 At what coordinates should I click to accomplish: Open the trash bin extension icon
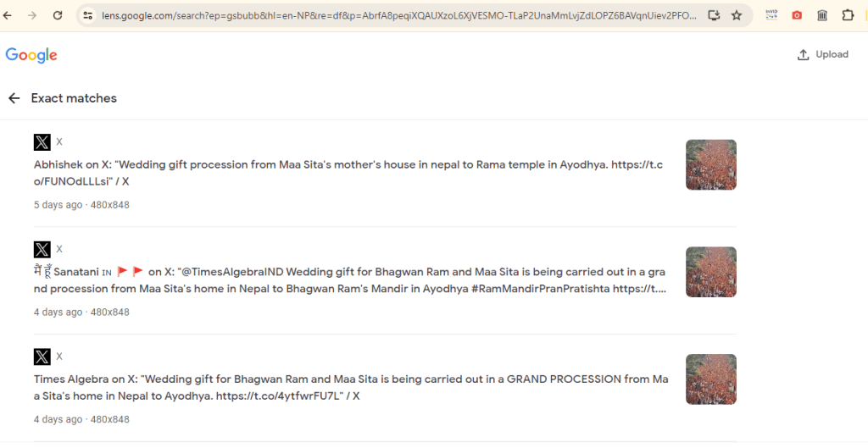pyautogui.click(x=822, y=15)
